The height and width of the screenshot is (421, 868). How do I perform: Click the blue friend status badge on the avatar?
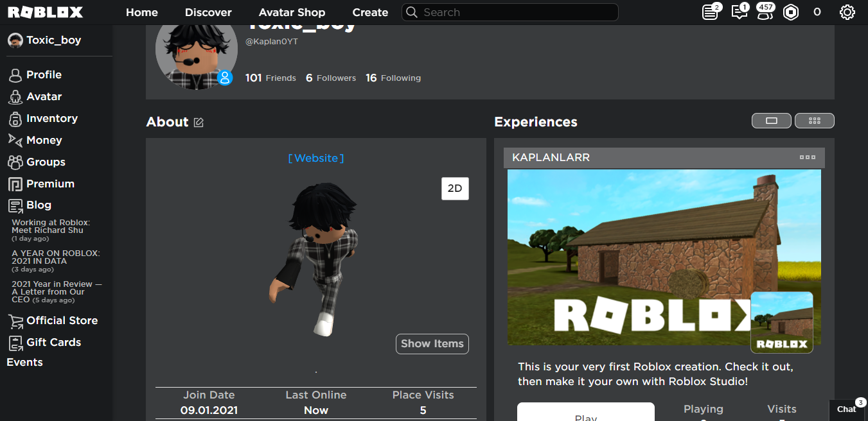(x=224, y=78)
